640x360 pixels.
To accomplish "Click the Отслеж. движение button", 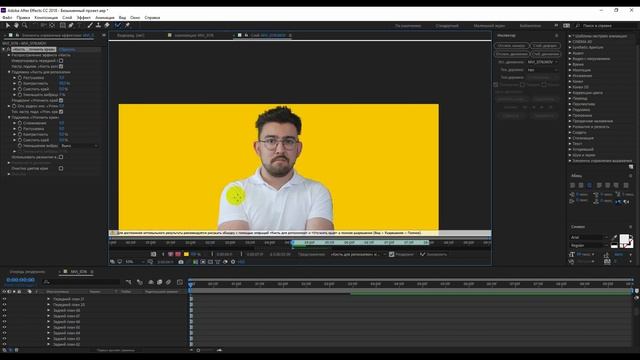I will tap(512, 54).
